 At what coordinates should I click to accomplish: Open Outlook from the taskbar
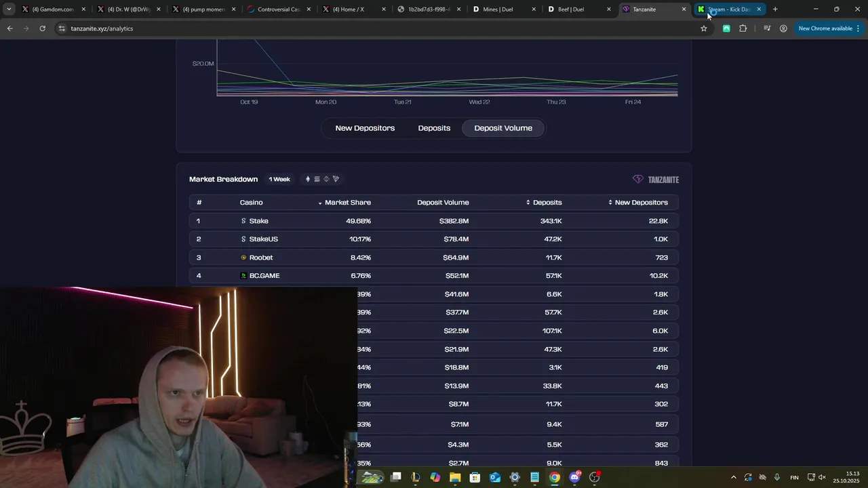[x=495, y=477]
